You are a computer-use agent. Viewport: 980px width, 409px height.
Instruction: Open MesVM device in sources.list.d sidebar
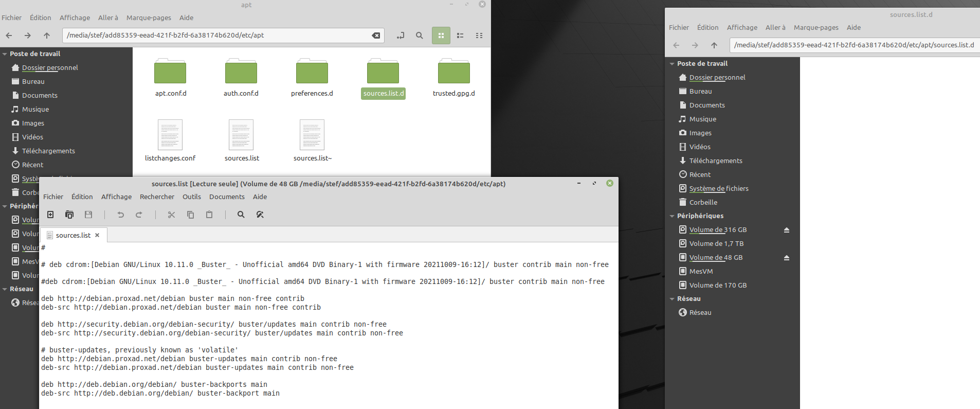pos(701,272)
